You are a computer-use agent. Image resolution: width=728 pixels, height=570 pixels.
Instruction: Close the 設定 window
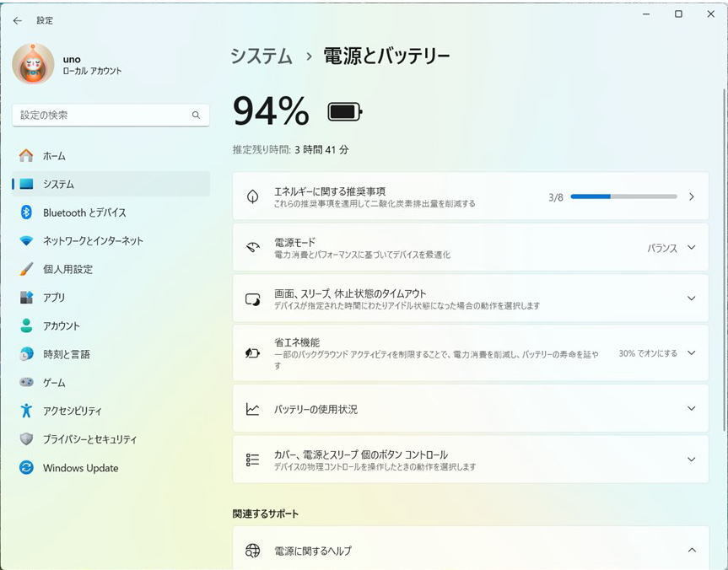click(x=710, y=14)
